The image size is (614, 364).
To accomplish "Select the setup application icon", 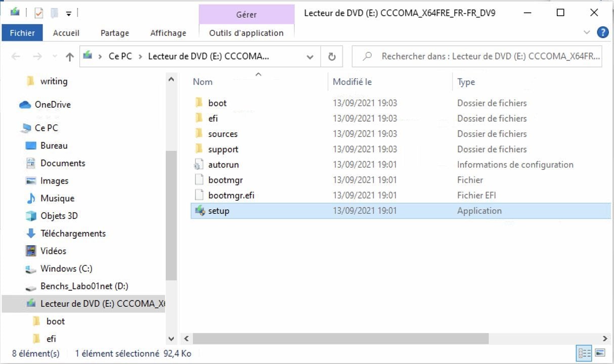I will tap(199, 211).
